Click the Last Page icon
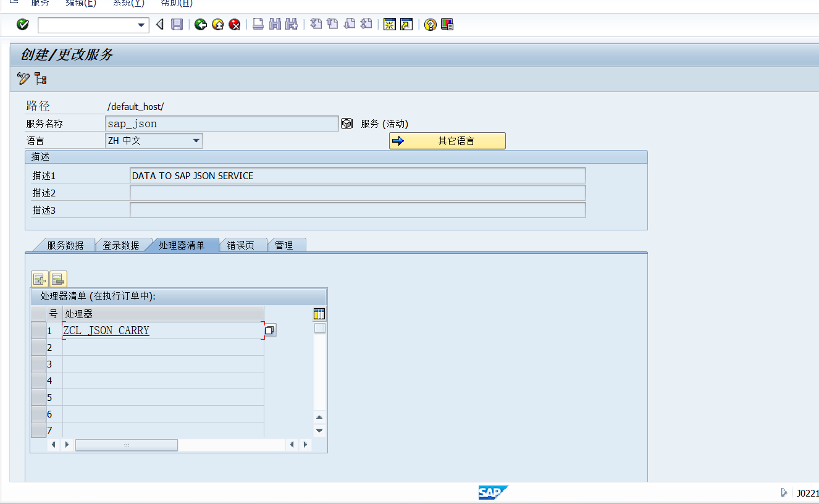The height and width of the screenshot is (504, 819). (366, 25)
